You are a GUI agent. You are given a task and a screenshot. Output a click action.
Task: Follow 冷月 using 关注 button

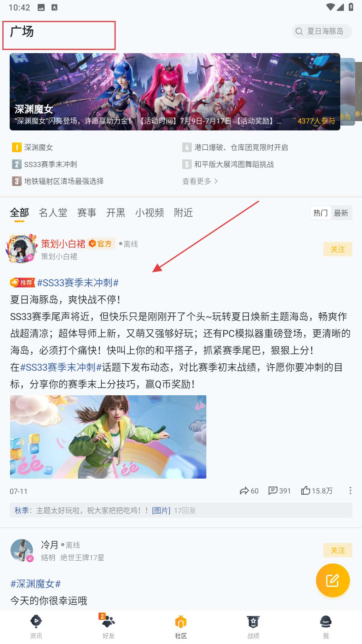tap(338, 550)
